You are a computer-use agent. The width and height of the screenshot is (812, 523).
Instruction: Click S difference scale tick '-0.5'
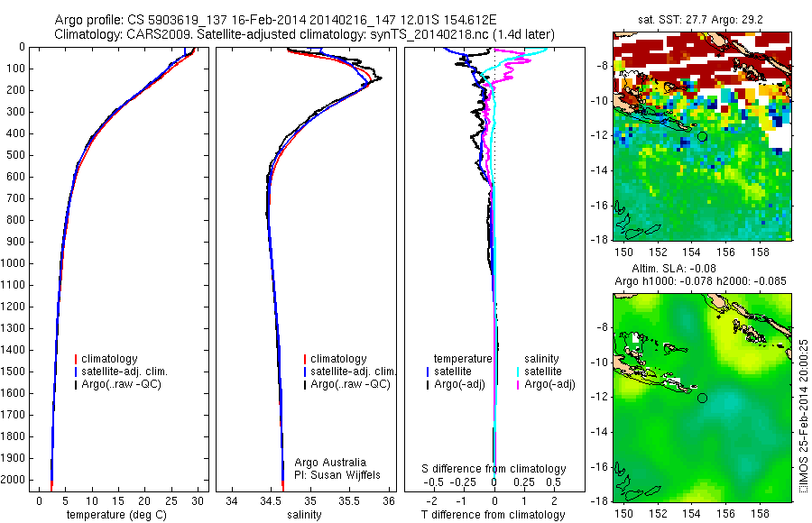pos(433,482)
